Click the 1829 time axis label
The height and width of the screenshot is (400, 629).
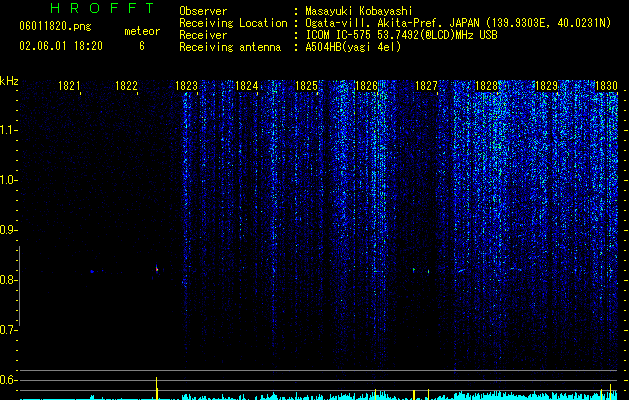[x=546, y=85]
